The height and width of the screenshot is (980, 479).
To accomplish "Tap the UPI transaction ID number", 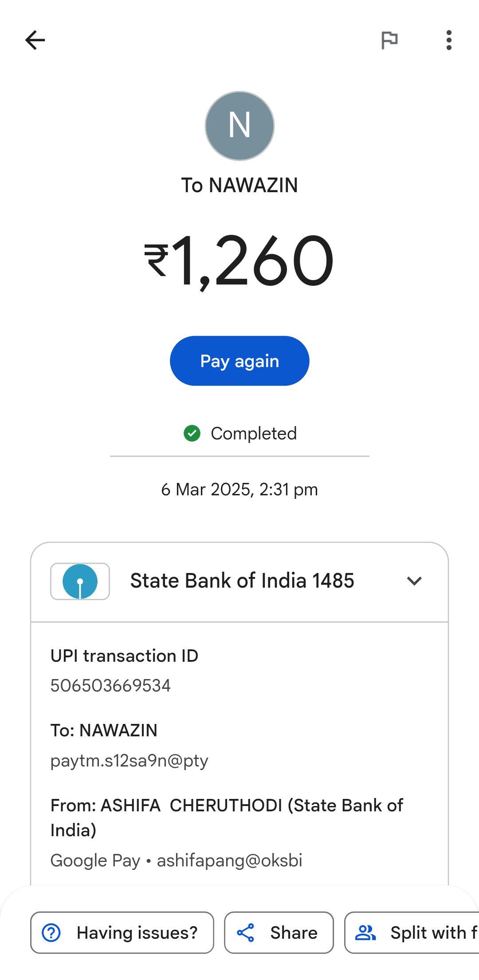I will click(x=110, y=686).
